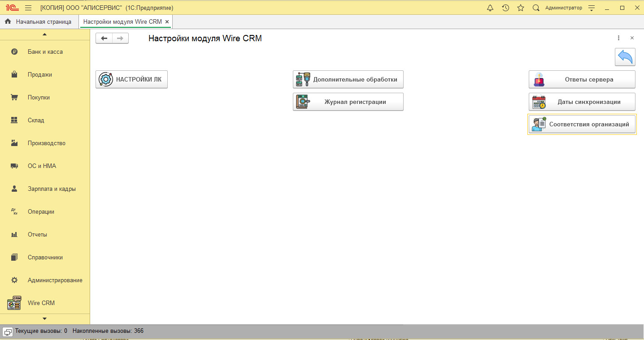Click Справочники books icon
Image resolution: width=644 pixels, height=340 pixels.
[14, 257]
